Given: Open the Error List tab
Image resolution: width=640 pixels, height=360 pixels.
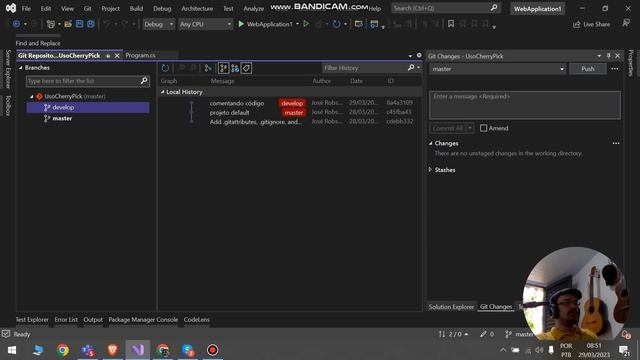Looking at the screenshot, I should coord(66,320).
